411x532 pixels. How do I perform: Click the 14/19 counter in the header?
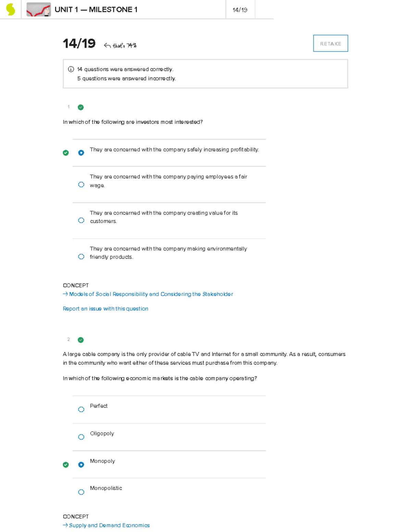click(x=240, y=10)
